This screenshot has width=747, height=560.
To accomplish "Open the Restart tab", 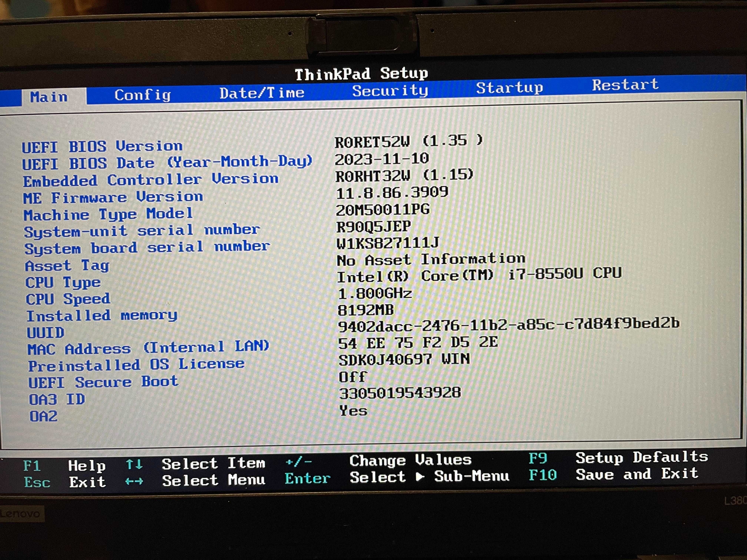I will [625, 85].
